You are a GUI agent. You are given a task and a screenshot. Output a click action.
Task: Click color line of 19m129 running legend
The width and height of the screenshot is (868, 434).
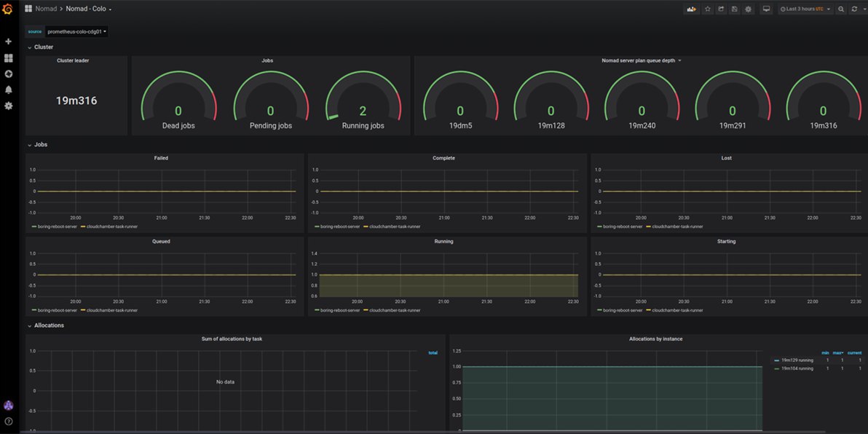point(777,360)
